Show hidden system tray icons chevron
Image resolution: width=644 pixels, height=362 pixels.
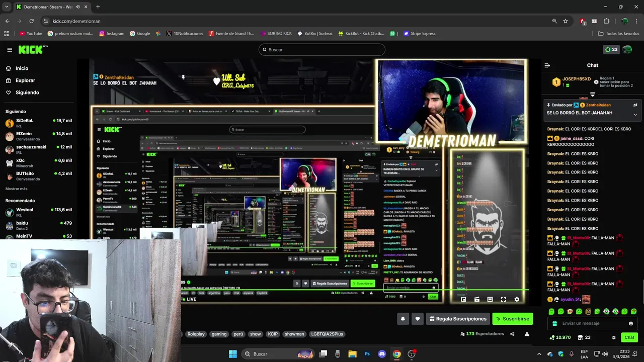coord(539,354)
